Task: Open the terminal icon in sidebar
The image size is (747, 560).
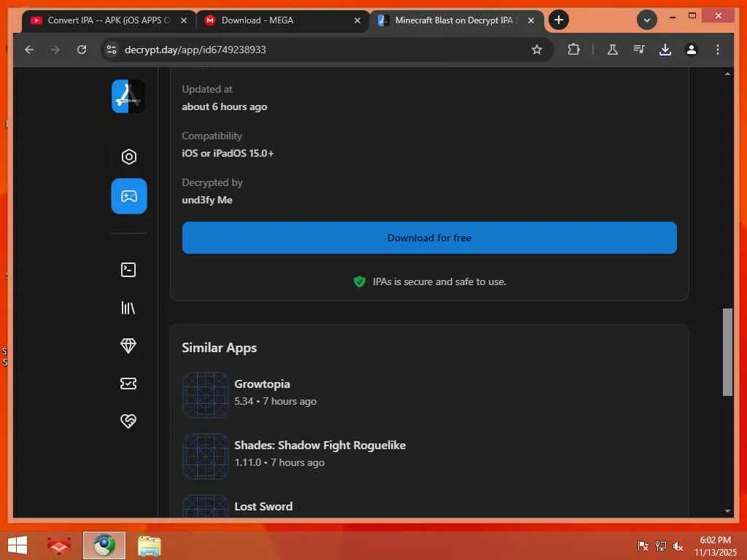Action: 128,270
